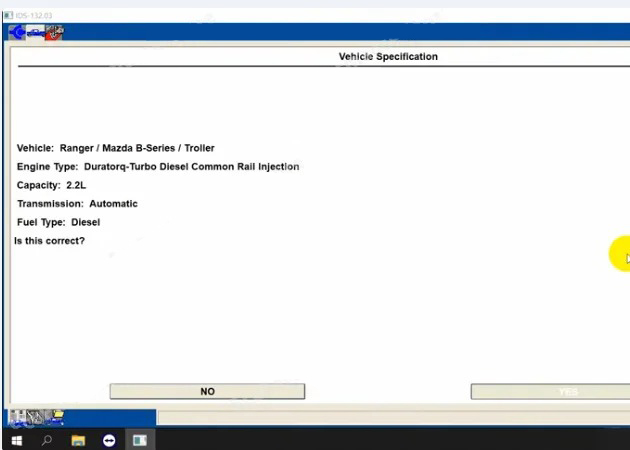Click "Ranger / Mazda B-Series / Troller" text
The height and width of the screenshot is (450, 630).
tap(137, 148)
